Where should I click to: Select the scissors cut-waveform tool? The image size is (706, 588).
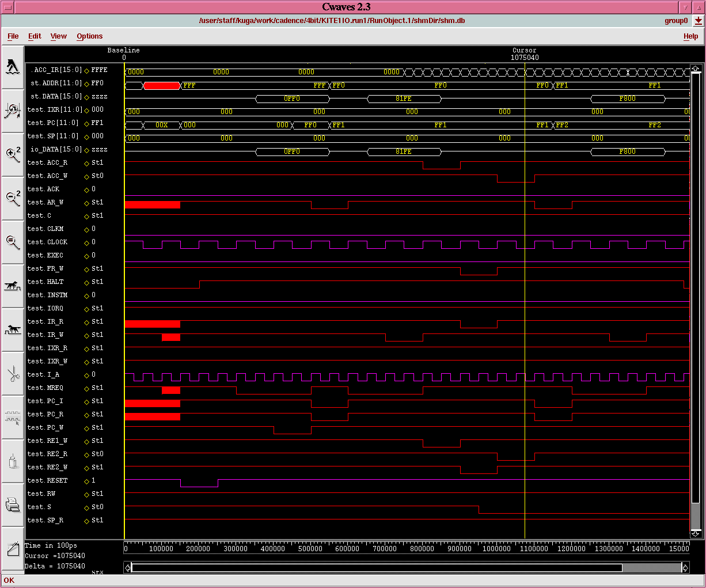tap(13, 372)
